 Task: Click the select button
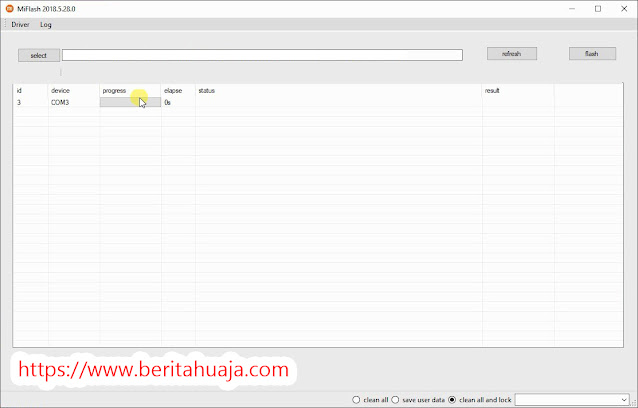(38, 55)
